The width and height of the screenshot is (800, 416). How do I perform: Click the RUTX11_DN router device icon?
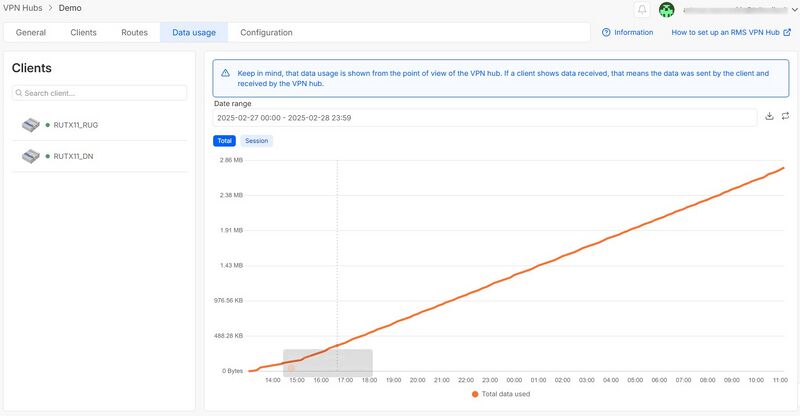pyautogui.click(x=30, y=156)
